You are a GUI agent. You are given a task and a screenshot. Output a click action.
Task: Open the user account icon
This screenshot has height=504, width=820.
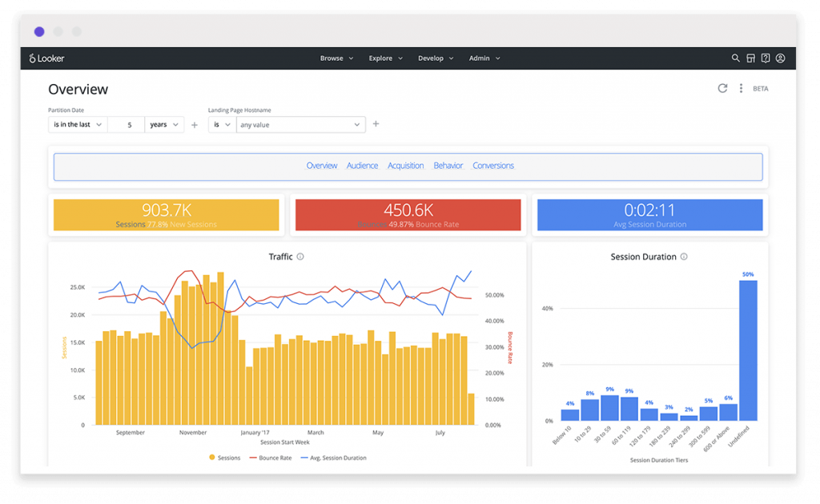click(x=780, y=58)
